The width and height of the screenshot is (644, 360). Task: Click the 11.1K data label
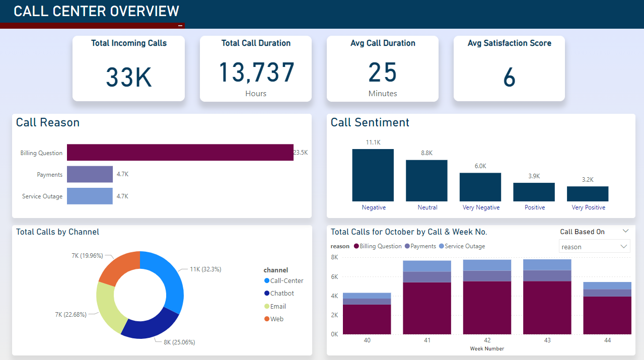373,142
